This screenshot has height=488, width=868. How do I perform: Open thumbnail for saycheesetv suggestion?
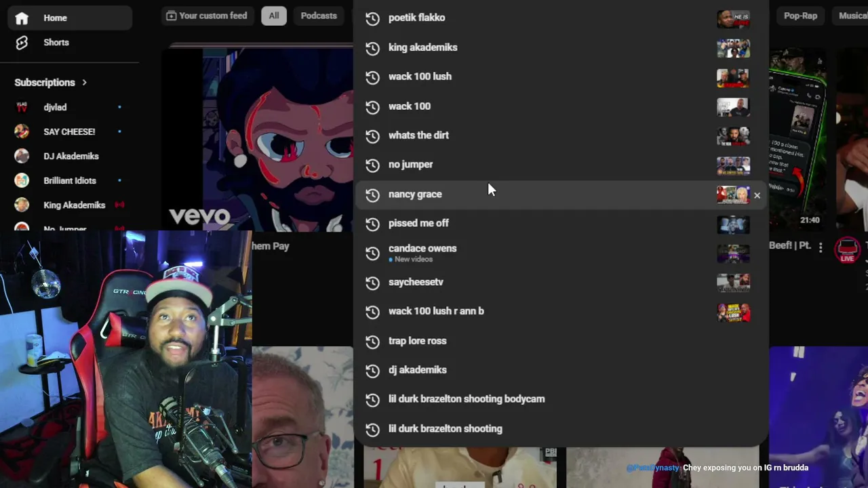(733, 283)
